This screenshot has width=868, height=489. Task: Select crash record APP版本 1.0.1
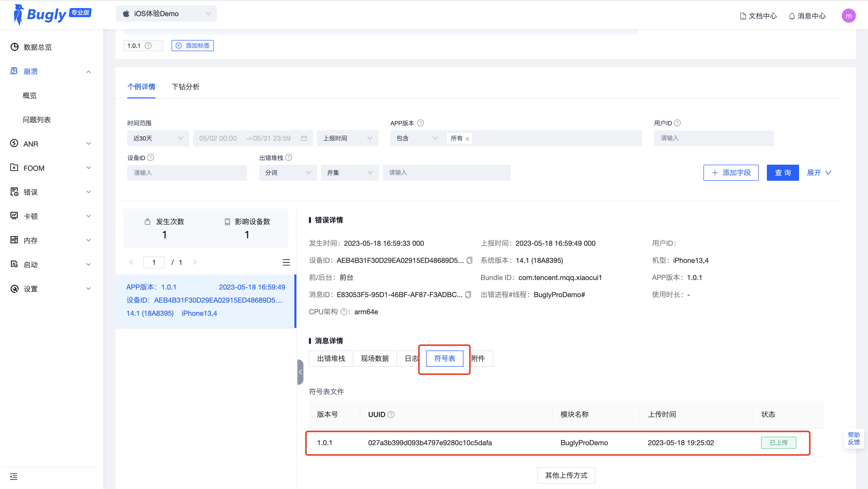pos(206,301)
